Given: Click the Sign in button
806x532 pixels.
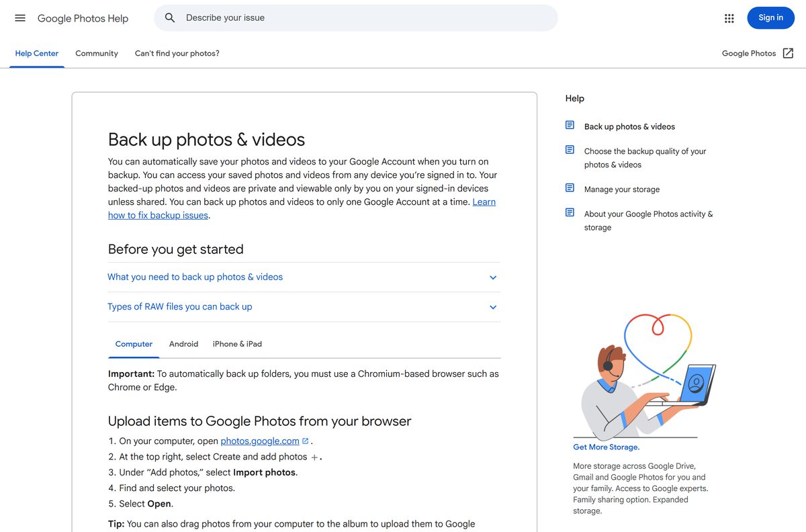Looking at the screenshot, I should click(770, 18).
